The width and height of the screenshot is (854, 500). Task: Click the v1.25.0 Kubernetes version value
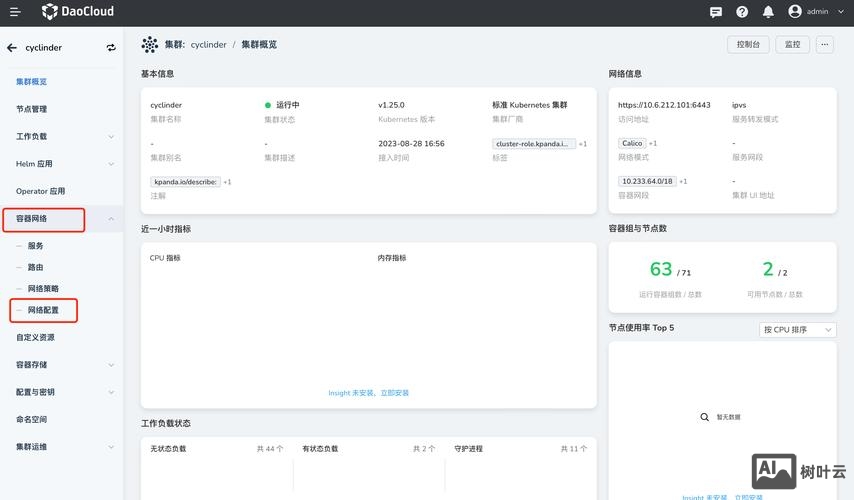pos(391,105)
